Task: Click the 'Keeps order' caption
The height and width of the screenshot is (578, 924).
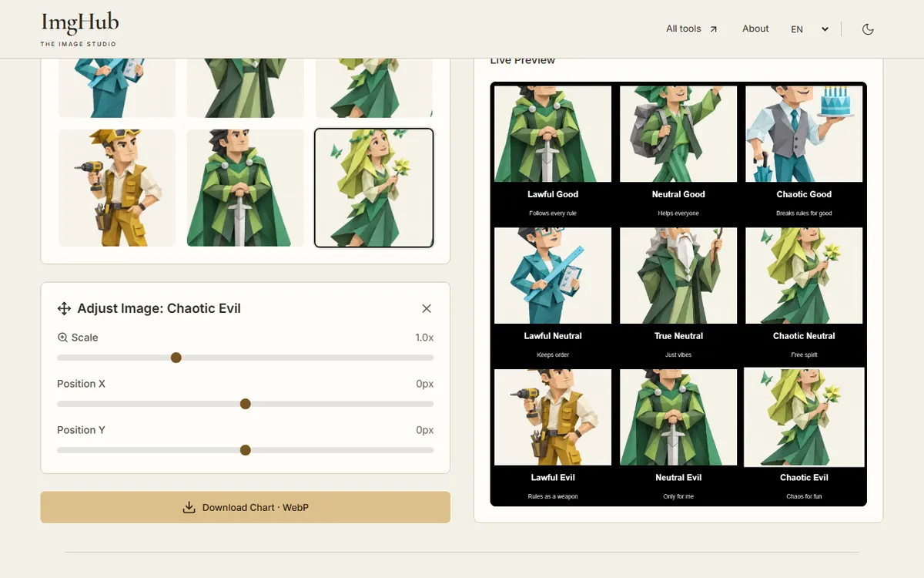Action: pyautogui.click(x=553, y=355)
